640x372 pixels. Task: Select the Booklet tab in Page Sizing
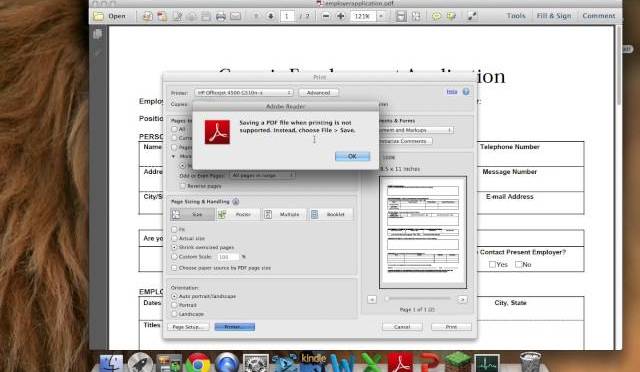tap(330, 214)
